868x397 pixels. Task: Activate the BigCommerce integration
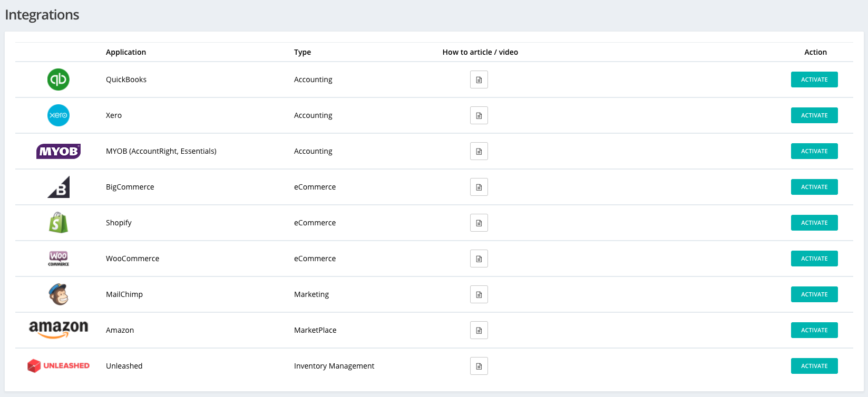tap(814, 187)
